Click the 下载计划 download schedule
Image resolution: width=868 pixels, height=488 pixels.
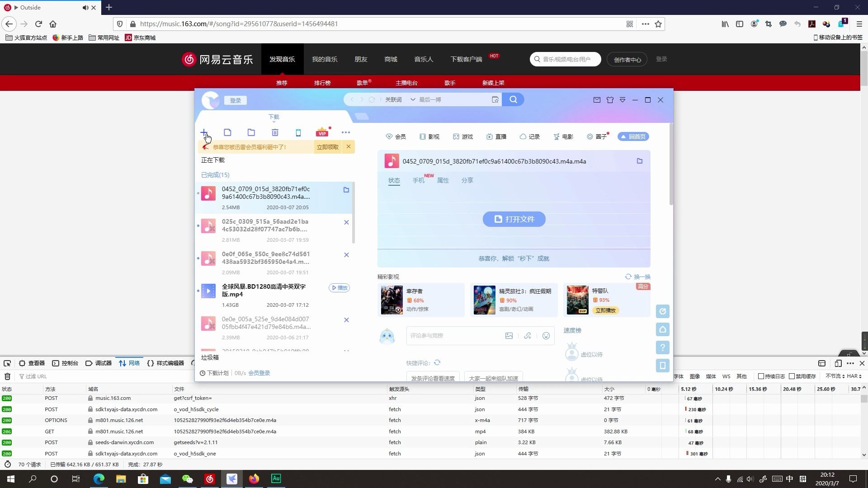click(x=214, y=373)
